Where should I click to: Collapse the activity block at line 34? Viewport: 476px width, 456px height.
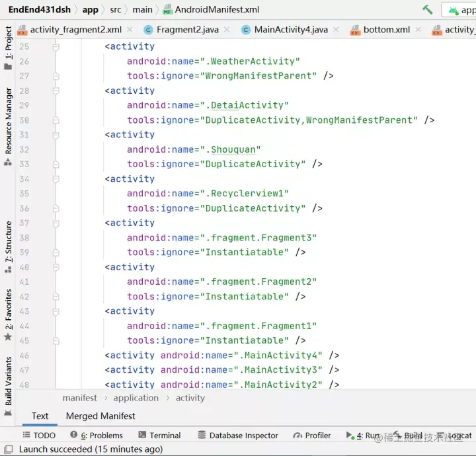pyautogui.click(x=56, y=179)
